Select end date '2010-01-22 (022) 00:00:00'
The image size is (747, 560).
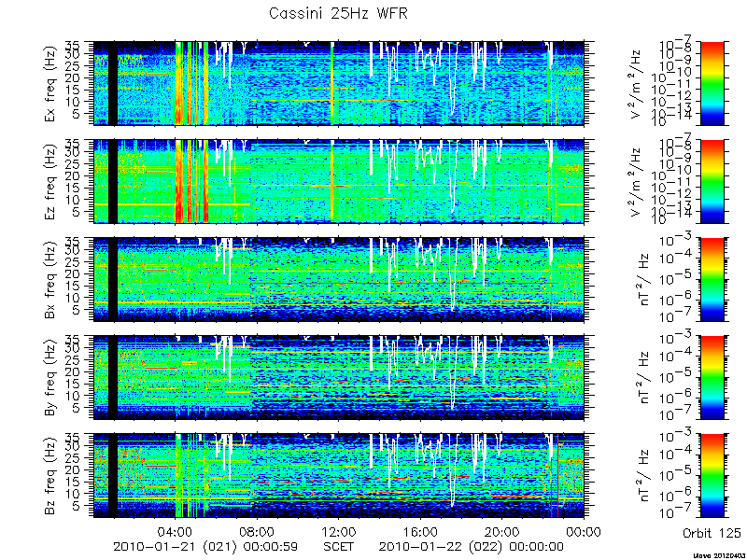(x=472, y=547)
